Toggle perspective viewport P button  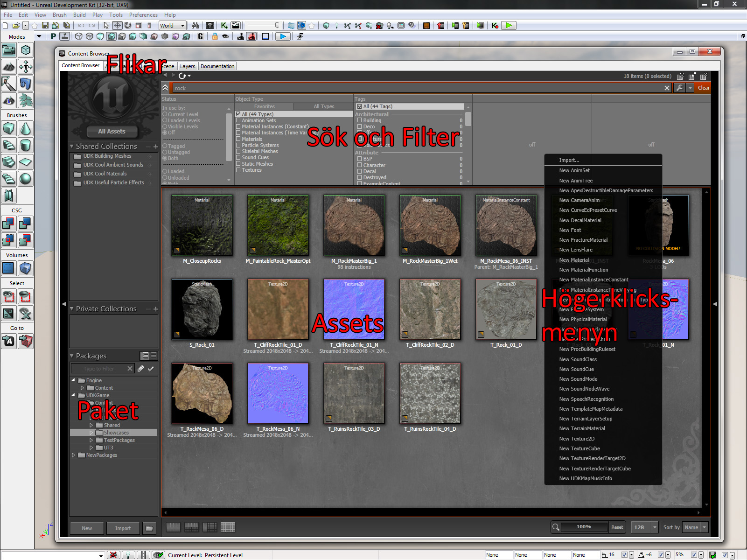point(53,36)
